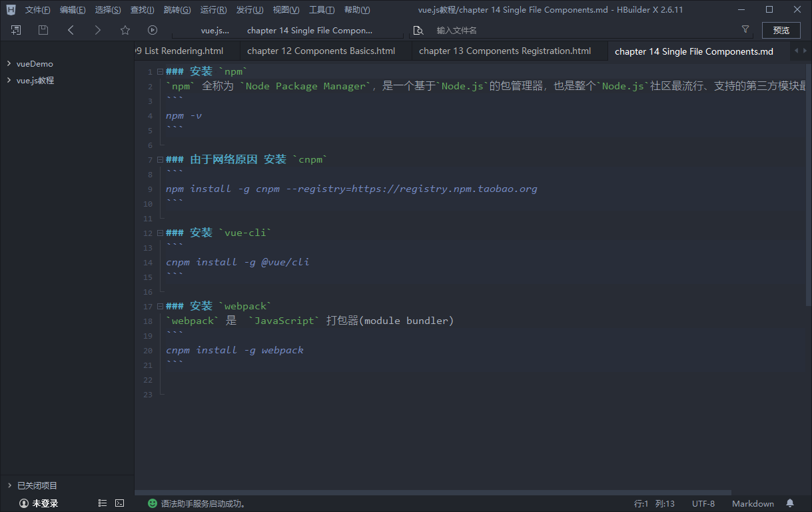This screenshot has height=512, width=812.
Task: Click chapter 14 Single File Compon... breadcrumb
Action: (x=310, y=31)
